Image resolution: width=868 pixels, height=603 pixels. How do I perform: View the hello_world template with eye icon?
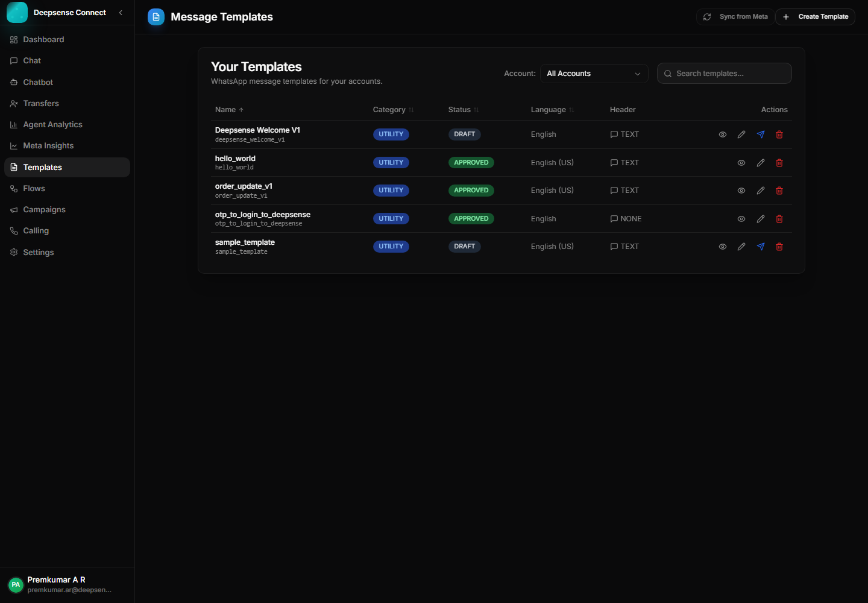tap(741, 163)
